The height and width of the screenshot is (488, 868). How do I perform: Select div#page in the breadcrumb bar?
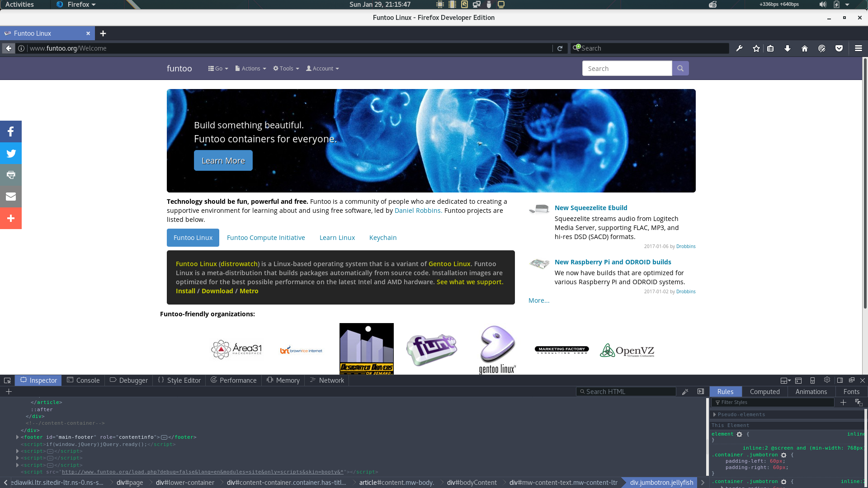[x=130, y=483]
